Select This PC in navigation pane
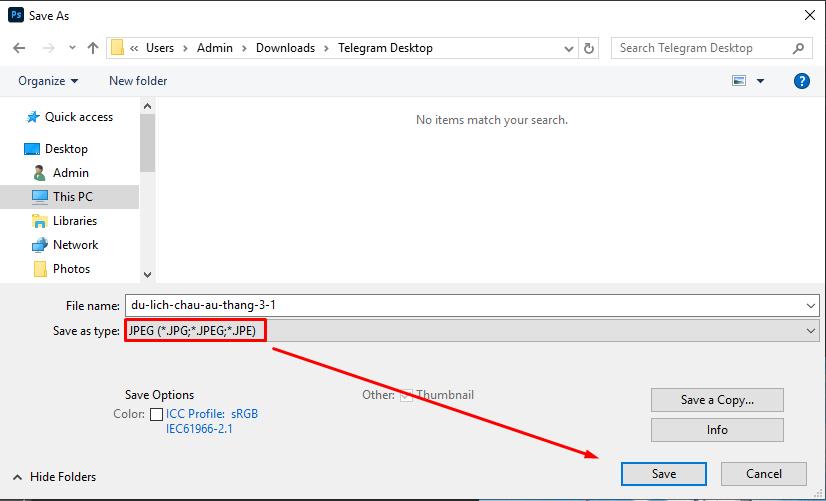 [70, 197]
